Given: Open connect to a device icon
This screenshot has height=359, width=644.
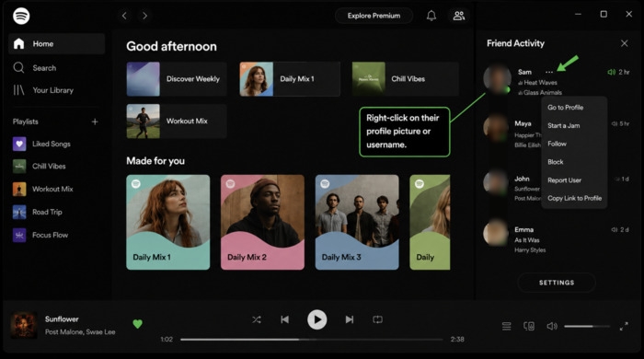Looking at the screenshot, I should click(529, 326).
